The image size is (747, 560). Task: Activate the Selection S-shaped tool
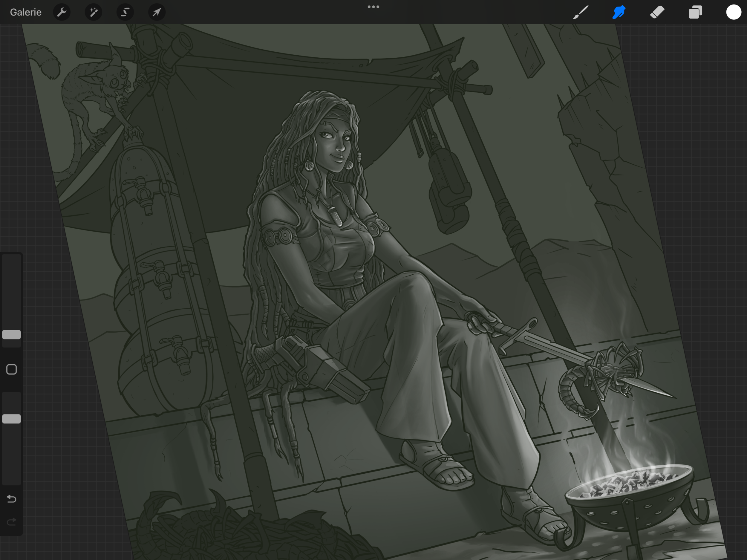click(x=125, y=12)
